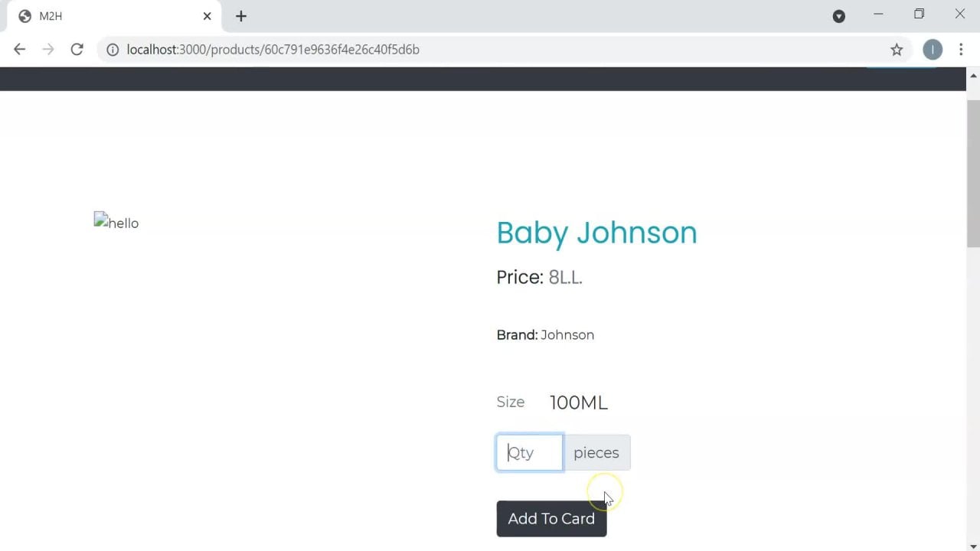Click the Baby Johnson product title

click(596, 233)
